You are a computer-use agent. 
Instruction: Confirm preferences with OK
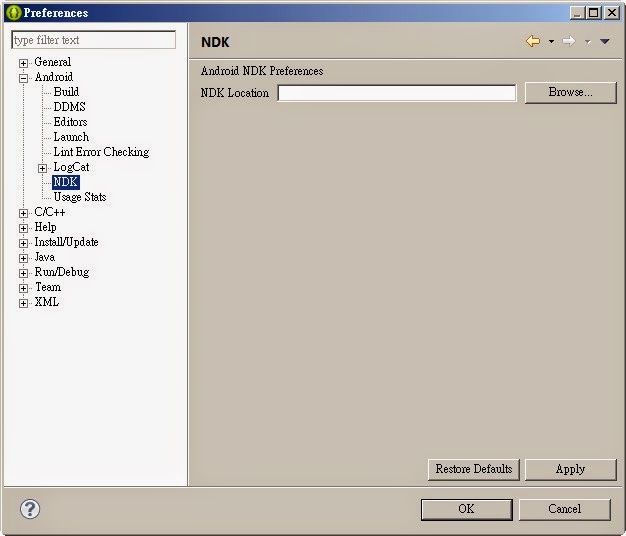pyautogui.click(x=466, y=509)
